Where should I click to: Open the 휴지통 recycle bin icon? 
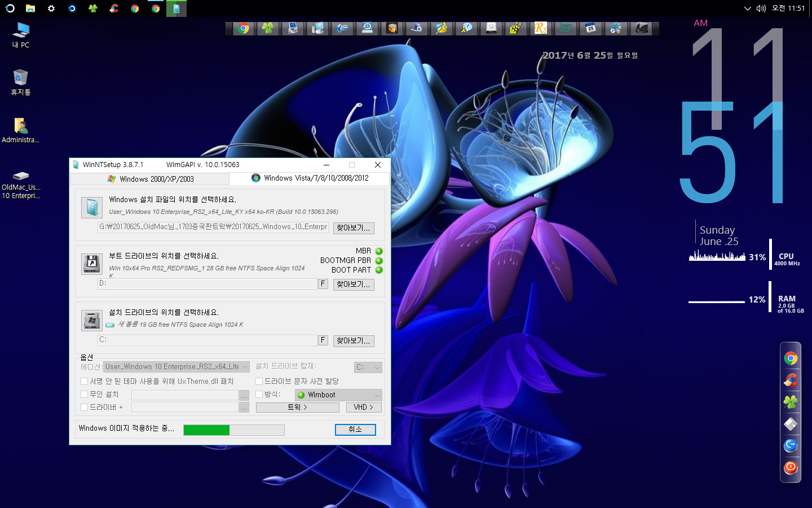pos(21,82)
